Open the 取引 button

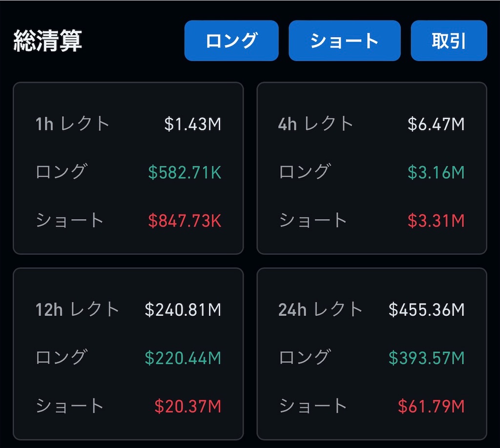coord(449,41)
